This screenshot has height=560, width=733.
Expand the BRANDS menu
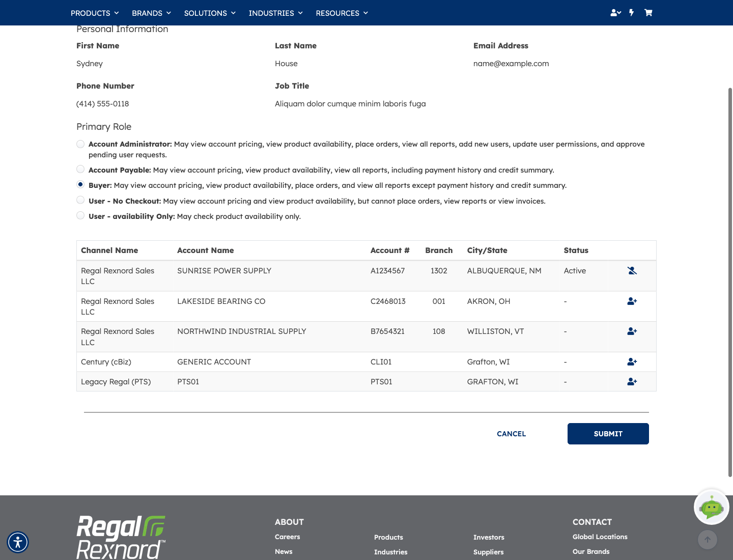[x=151, y=13]
